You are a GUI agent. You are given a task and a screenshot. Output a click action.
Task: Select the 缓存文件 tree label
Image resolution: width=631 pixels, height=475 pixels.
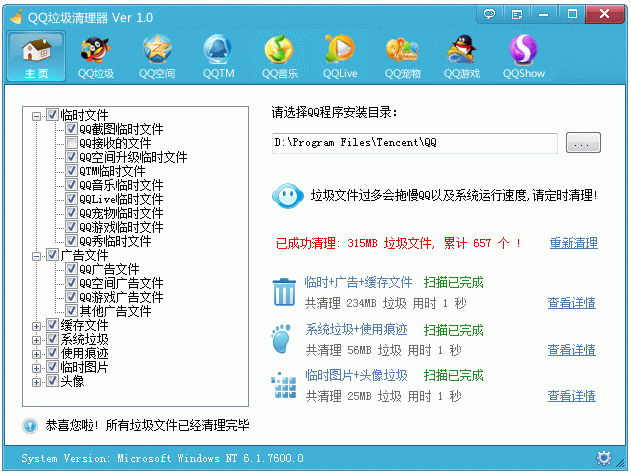pos(85,325)
